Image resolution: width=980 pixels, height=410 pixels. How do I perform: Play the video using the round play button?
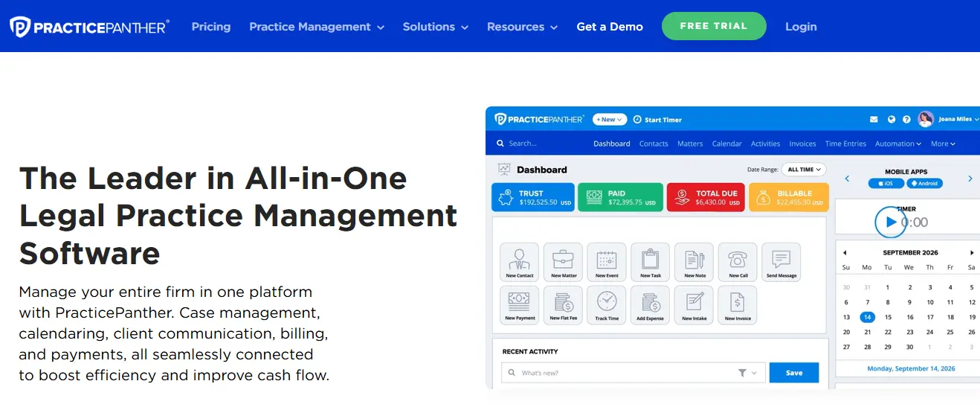click(890, 222)
